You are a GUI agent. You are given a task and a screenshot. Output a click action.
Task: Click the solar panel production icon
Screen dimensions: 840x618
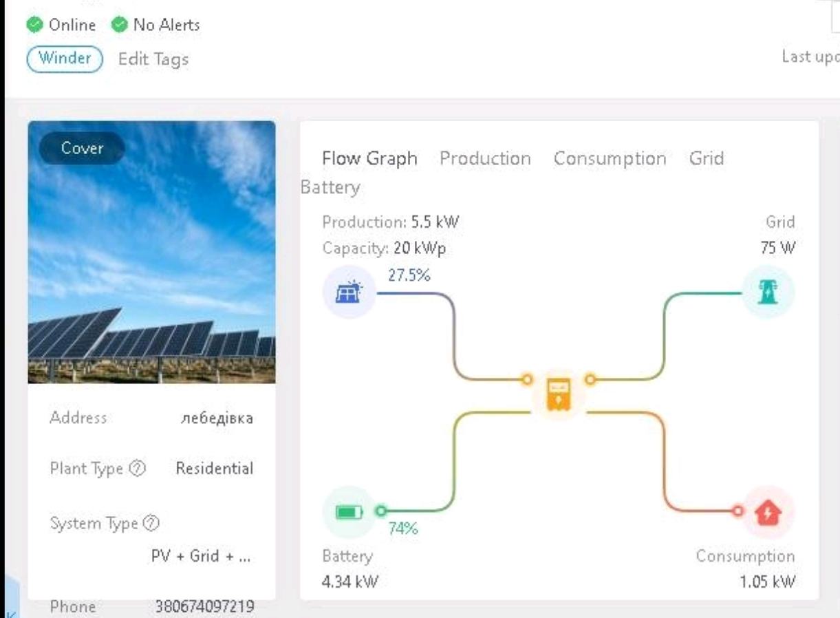click(349, 292)
